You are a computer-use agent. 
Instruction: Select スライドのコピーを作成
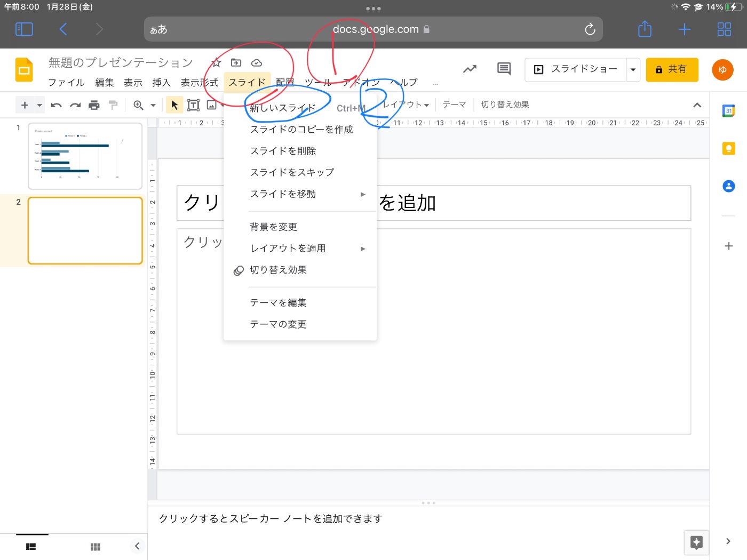coord(300,130)
